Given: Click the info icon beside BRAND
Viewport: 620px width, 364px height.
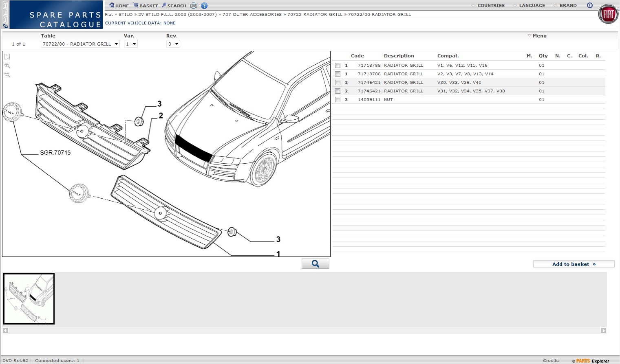Looking at the screenshot, I should 589,5.
